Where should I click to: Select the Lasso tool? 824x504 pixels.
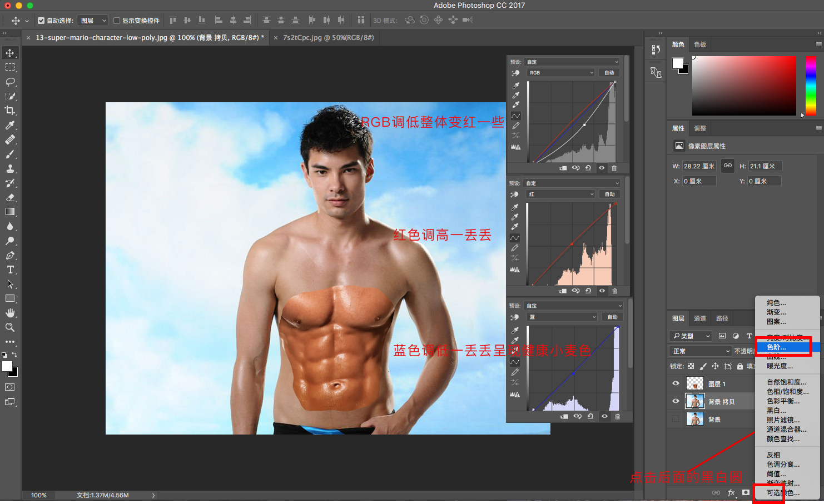[x=10, y=82]
